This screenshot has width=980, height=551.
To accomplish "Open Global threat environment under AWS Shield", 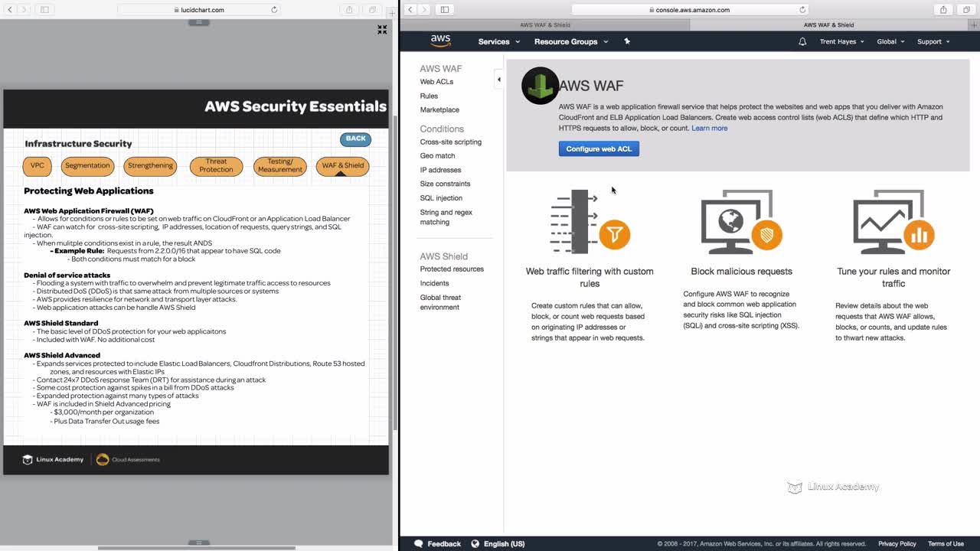I will [440, 302].
